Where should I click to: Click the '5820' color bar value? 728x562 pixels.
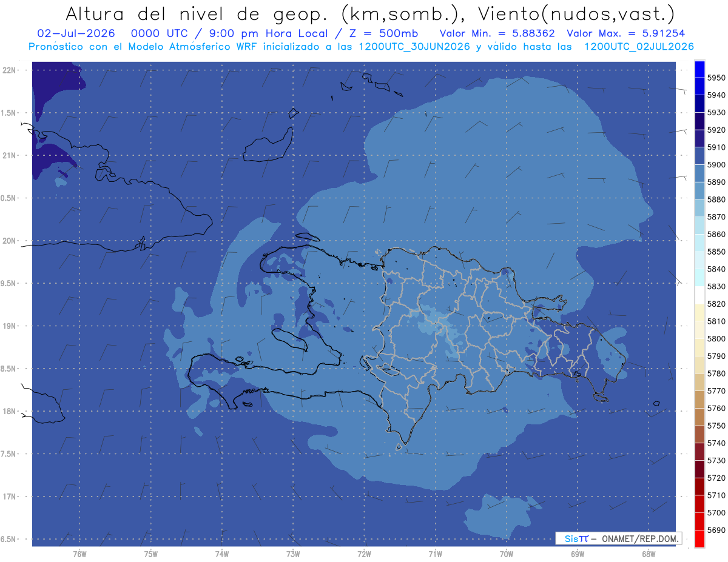(716, 304)
